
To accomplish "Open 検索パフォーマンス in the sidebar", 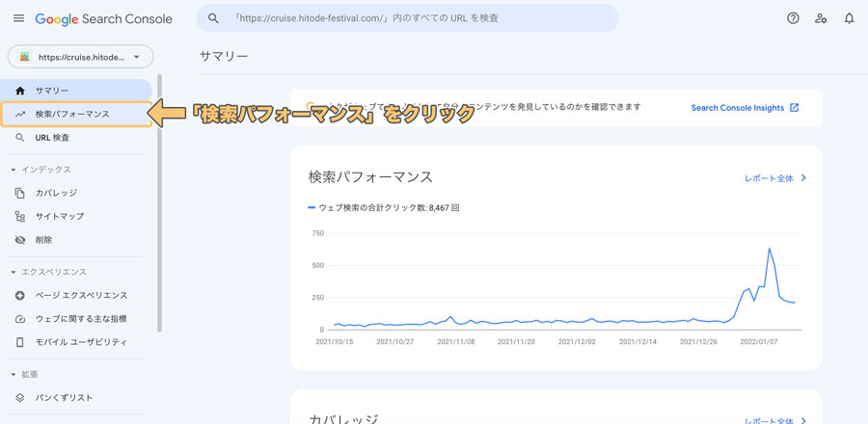I will coord(76,115).
